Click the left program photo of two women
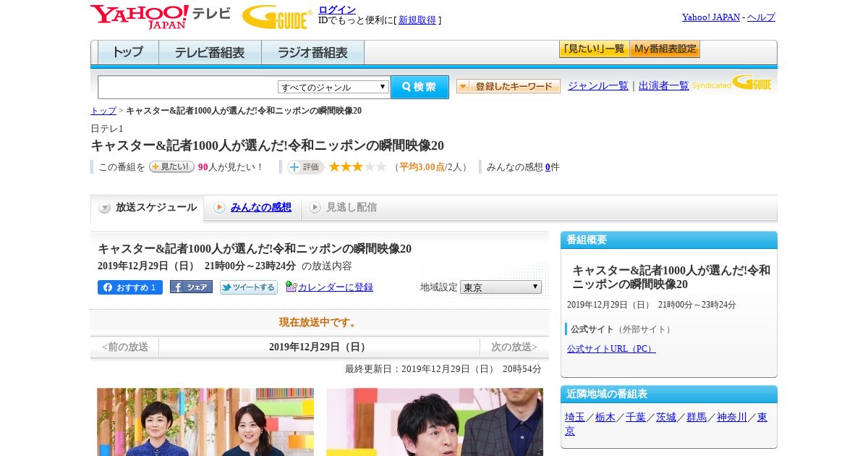This screenshot has height=456, width=868. [x=205, y=422]
